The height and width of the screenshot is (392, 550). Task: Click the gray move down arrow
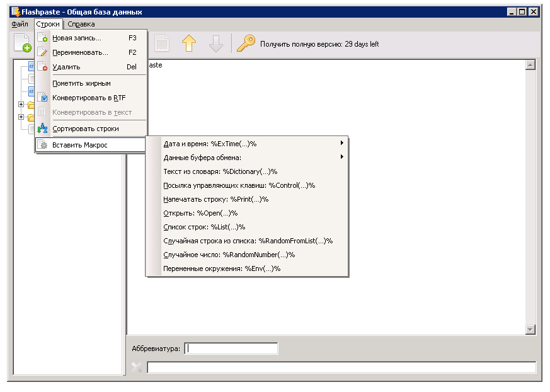(215, 43)
